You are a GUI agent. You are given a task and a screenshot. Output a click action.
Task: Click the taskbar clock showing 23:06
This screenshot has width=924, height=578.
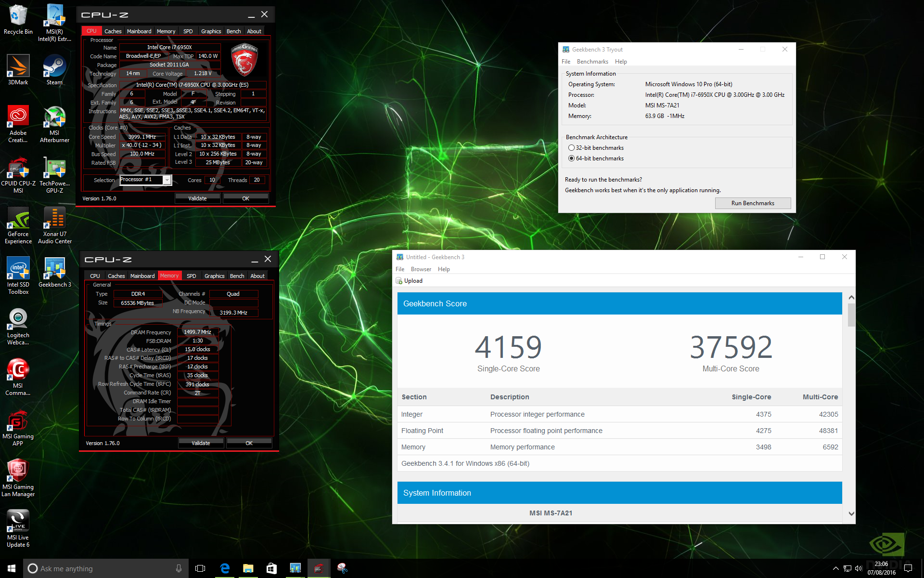[882, 568]
